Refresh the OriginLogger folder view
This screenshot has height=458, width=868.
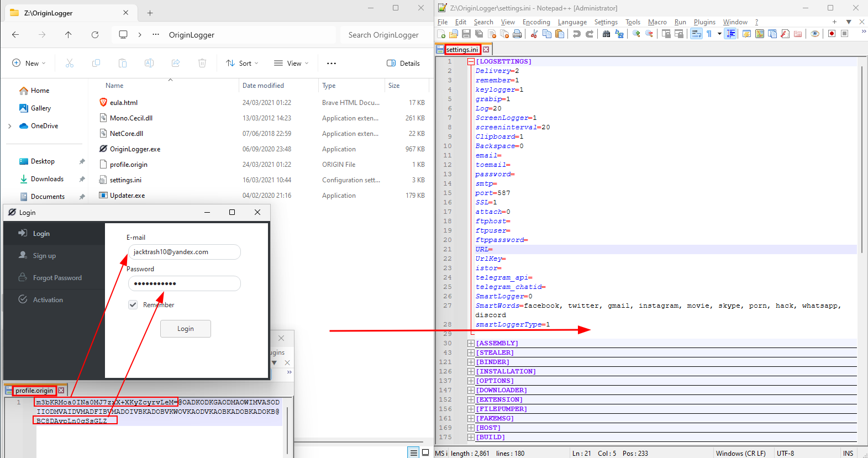95,34
